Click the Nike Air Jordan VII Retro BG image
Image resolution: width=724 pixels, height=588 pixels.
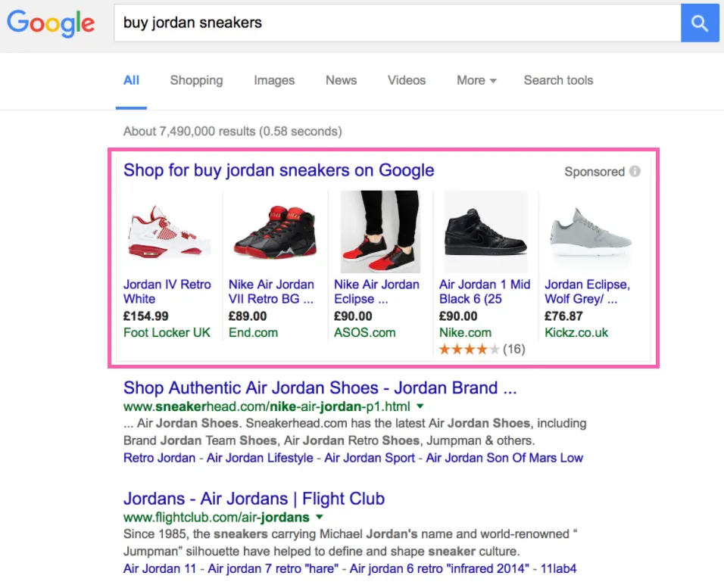[275, 232]
